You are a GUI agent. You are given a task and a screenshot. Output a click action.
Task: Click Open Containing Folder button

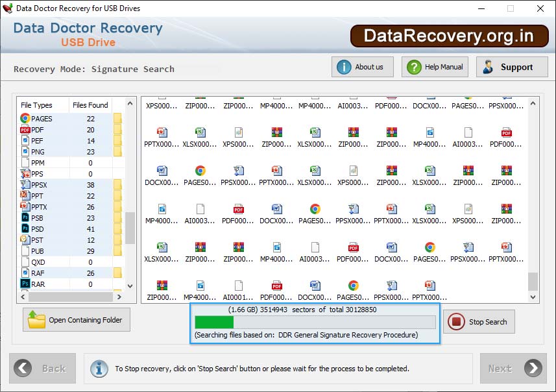(x=77, y=319)
